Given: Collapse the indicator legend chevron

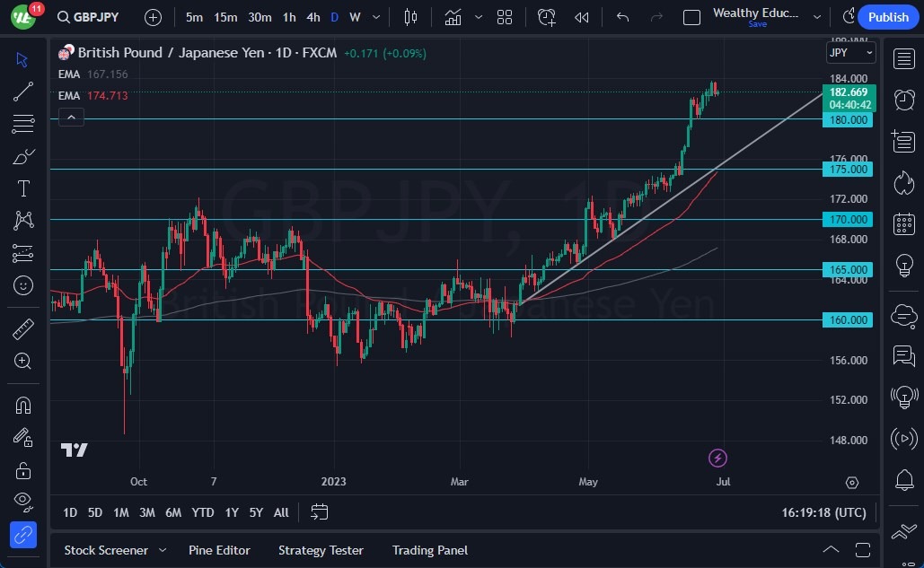Looking at the screenshot, I should [x=71, y=117].
